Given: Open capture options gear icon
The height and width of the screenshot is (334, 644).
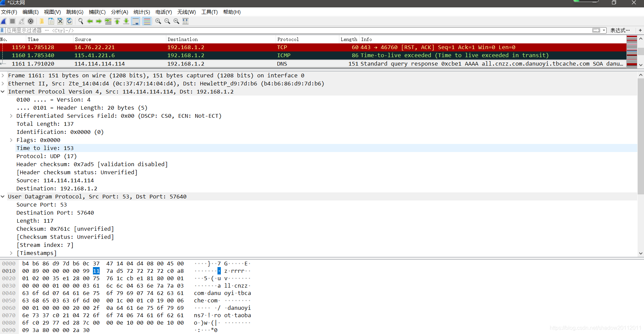Looking at the screenshot, I should [x=31, y=21].
